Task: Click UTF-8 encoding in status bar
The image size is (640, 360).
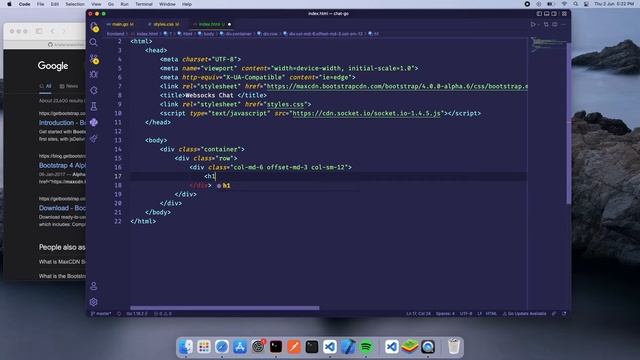Action: 466,314
